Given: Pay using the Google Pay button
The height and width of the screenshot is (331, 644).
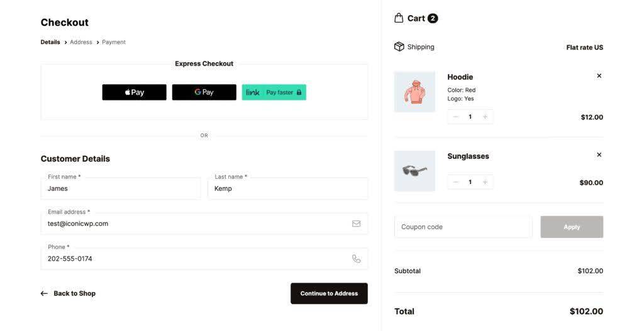Looking at the screenshot, I should coord(204,92).
